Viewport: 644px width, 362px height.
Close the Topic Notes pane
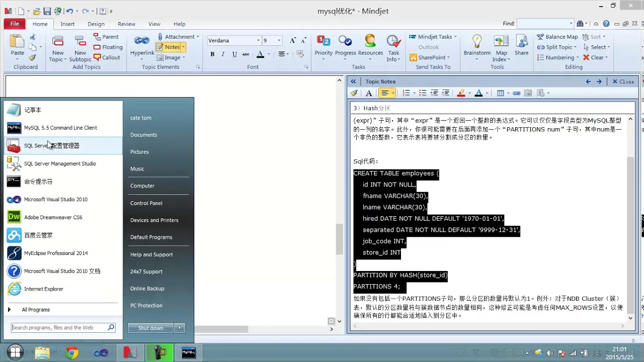point(623,81)
